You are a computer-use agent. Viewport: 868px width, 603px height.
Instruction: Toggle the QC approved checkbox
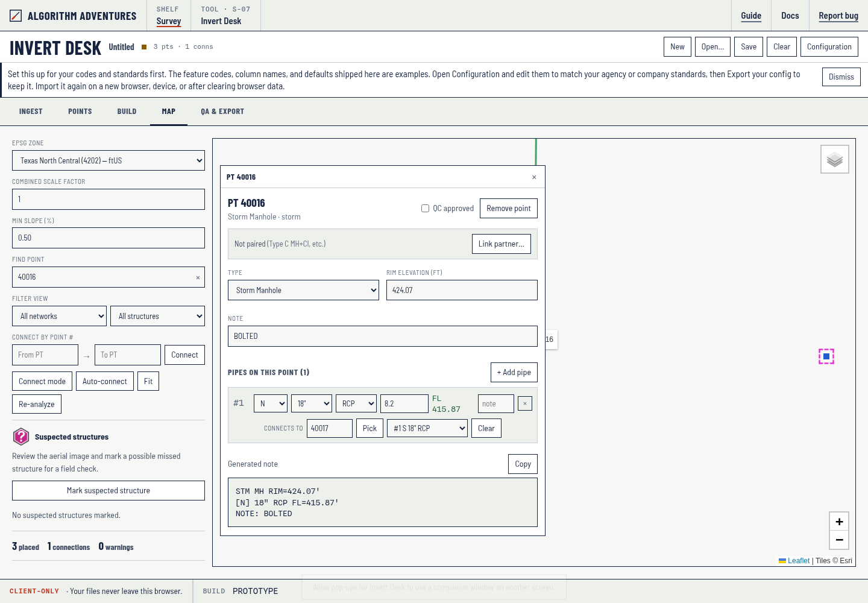click(x=425, y=209)
